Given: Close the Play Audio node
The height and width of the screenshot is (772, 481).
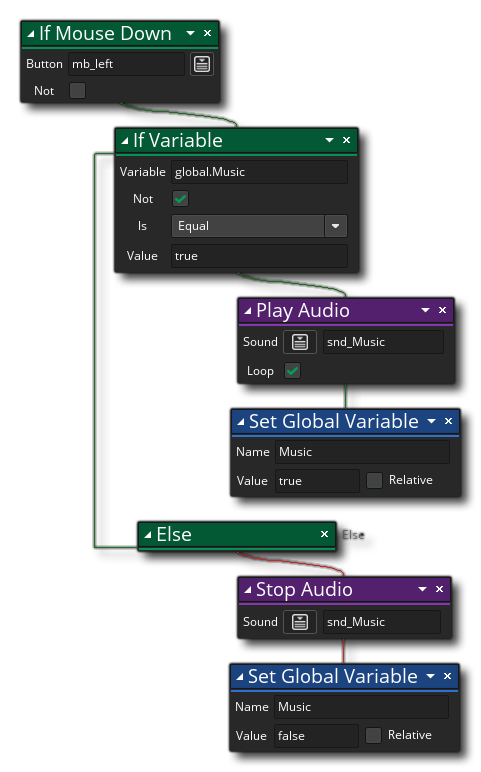Looking at the screenshot, I should coord(442,310).
